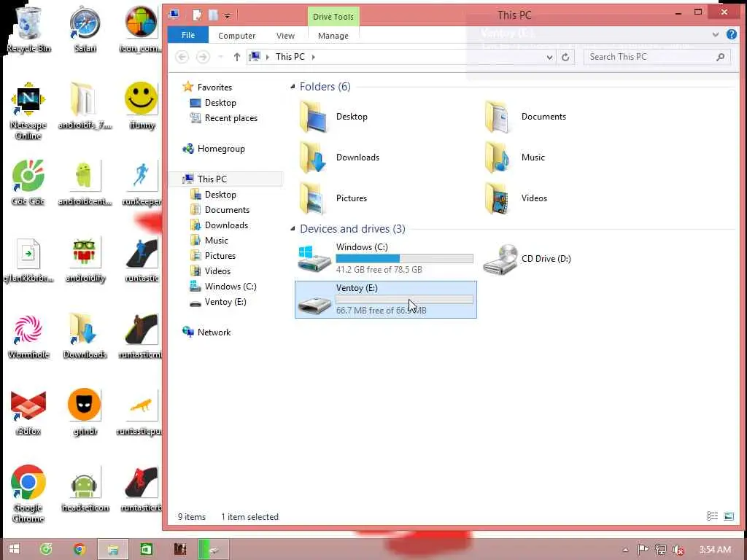This screenshot has width=747, height=560.
Task: Click the '41.2 GB free of 78.5 GB' text
Action: point(379,270)
